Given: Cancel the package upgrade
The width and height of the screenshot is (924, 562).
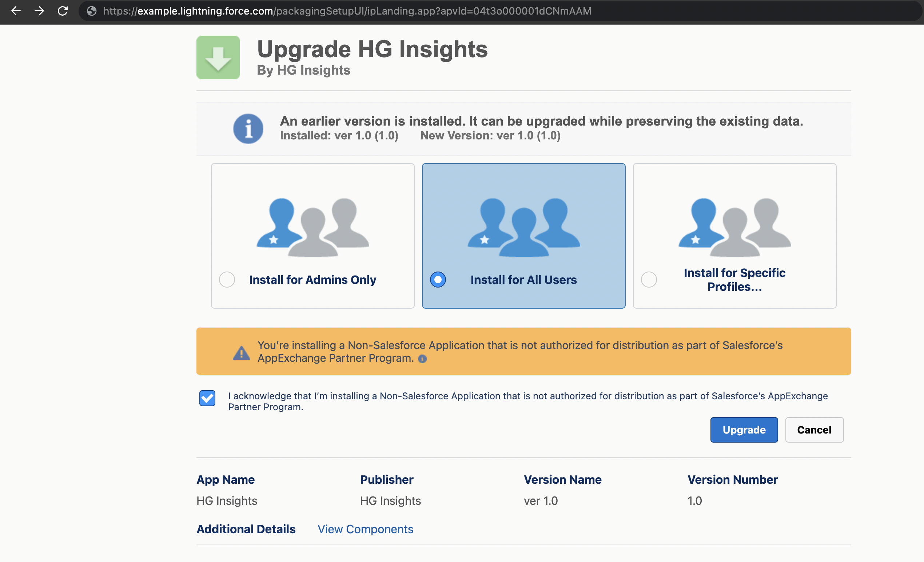Looking at the screenshot, I should (x=814, y=430).
